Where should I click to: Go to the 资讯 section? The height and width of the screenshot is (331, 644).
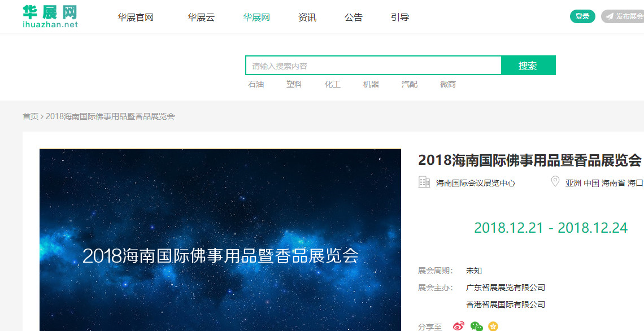[x=307, y=18]
